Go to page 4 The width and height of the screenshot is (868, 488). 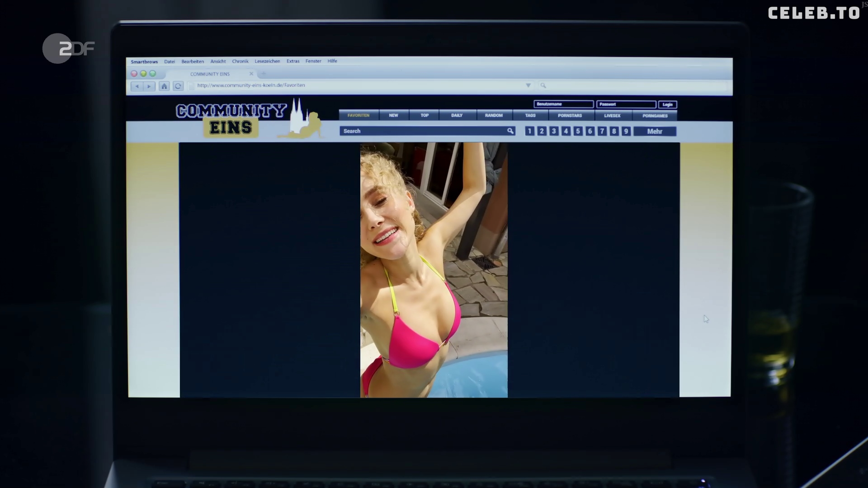[x=566, y=131]
